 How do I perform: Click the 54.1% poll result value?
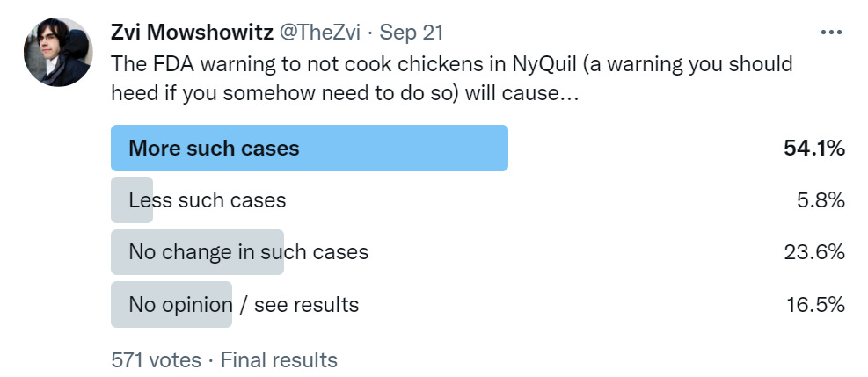pyautogui.click(x=814, y=149)
